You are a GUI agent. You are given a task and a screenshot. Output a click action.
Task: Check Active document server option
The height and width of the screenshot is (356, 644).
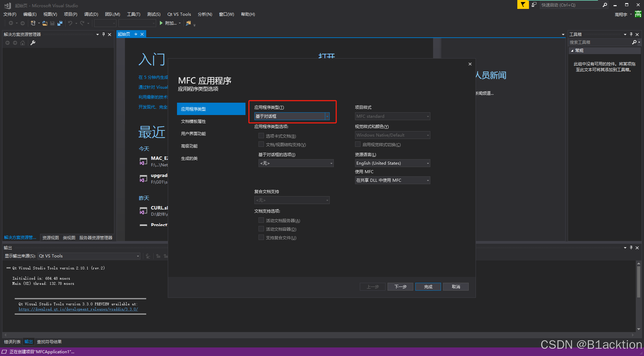(261, 220)
